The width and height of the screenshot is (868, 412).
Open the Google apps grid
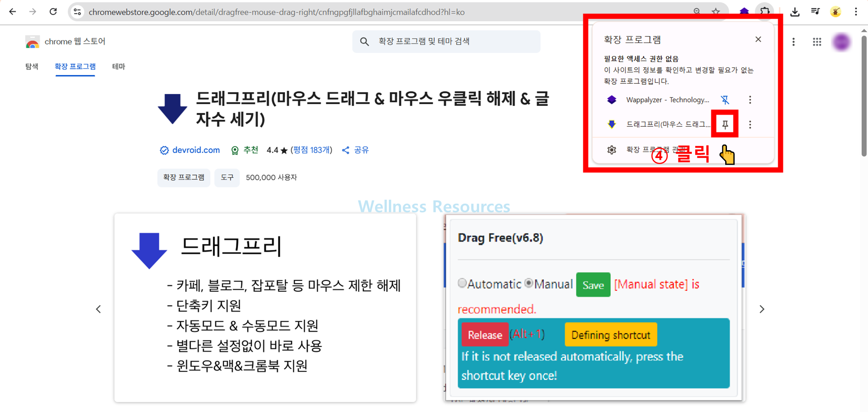click(817, 42)
